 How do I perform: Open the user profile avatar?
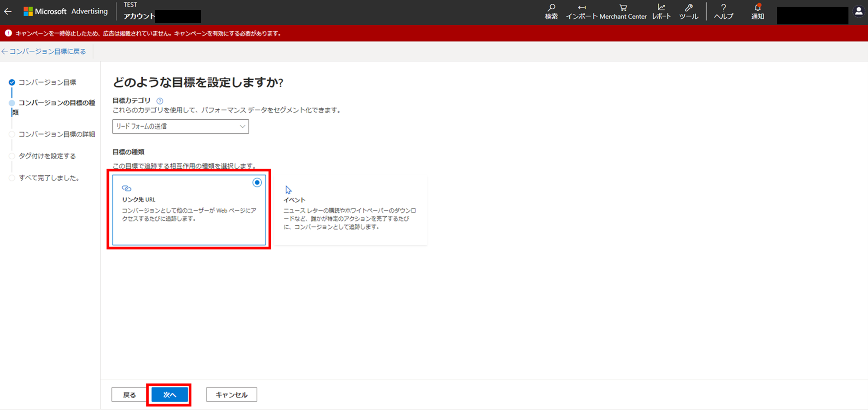tap(858, 12)
